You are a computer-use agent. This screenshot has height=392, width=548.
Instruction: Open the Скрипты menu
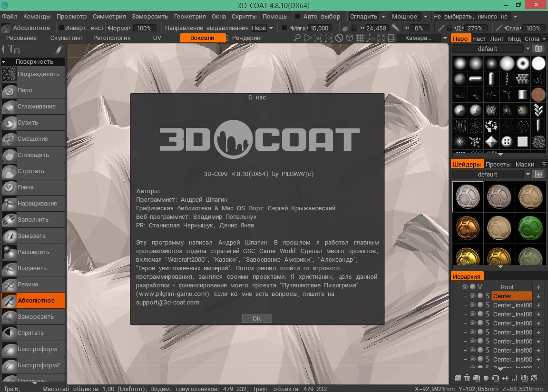pyautogui.click(x=244, y=17)
